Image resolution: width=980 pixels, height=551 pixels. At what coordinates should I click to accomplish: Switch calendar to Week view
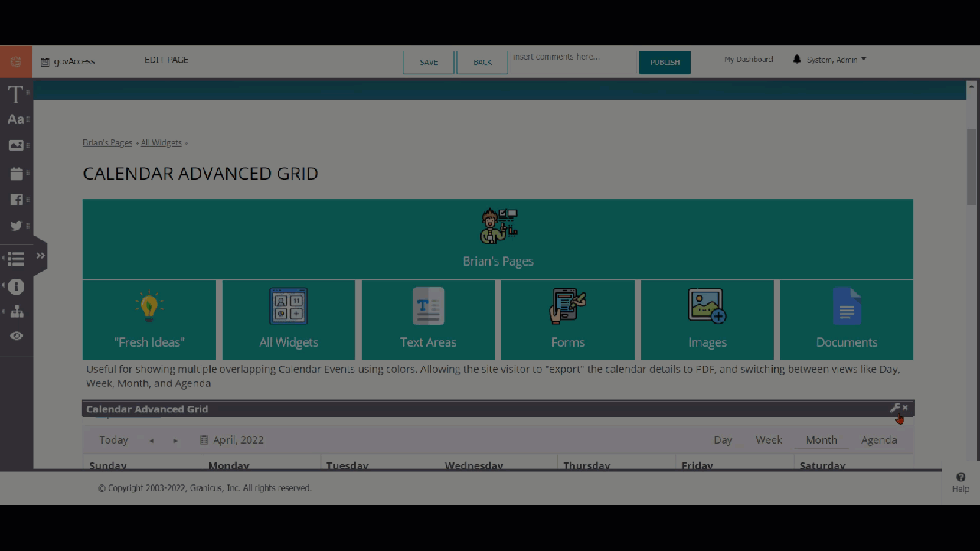pyautogui.click(x=769, y=440)
